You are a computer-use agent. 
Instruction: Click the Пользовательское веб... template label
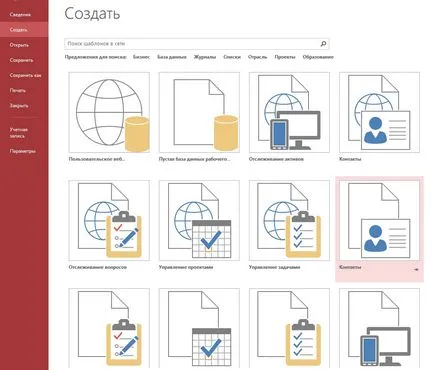97,159
